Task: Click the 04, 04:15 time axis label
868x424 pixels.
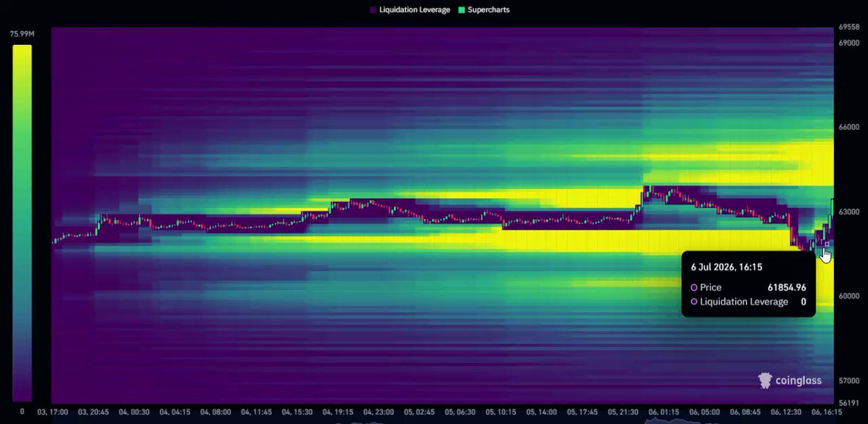Action: 175,412
